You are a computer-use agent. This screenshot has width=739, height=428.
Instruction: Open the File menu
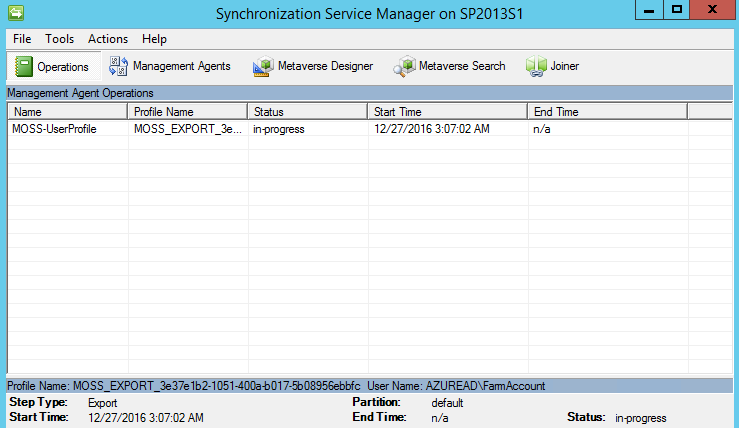click(x=22, y=39)
